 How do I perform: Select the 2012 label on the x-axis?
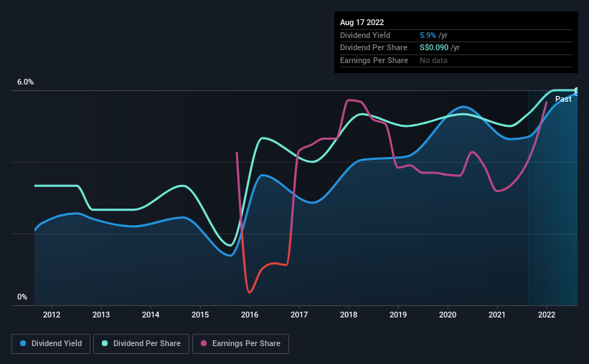[52, 315]
